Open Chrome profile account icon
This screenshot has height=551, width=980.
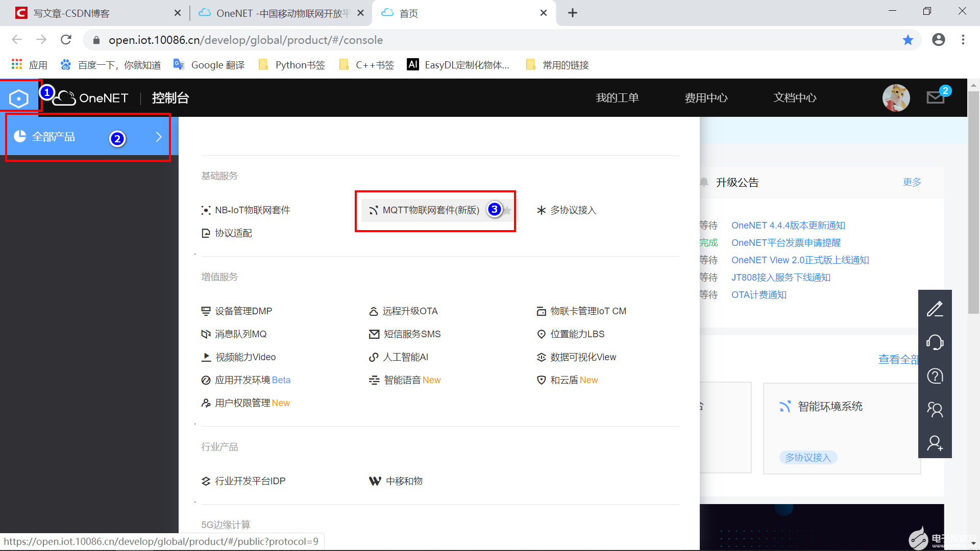click(938, 40)
